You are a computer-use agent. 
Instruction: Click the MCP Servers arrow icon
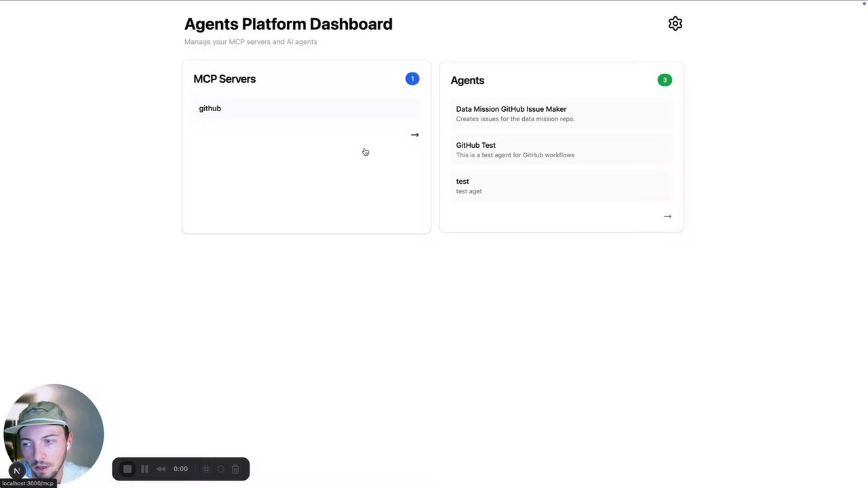pyautogui.click(x=414, y=135)
